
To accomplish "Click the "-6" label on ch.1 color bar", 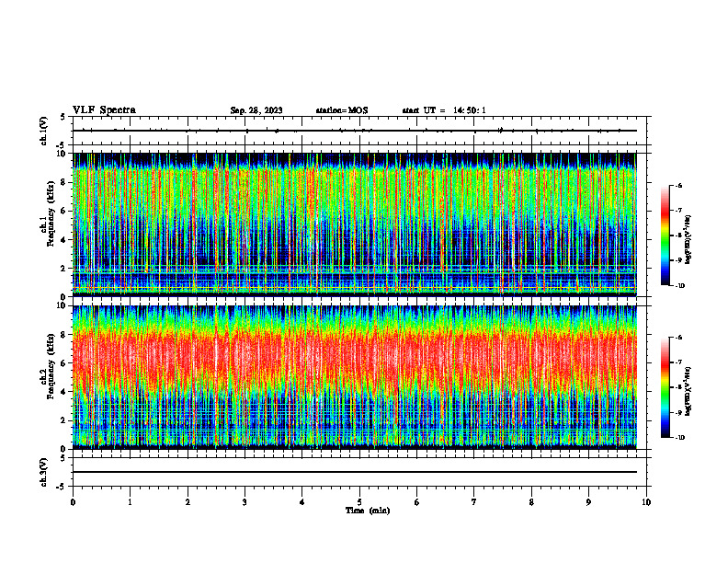I will 678,186.
